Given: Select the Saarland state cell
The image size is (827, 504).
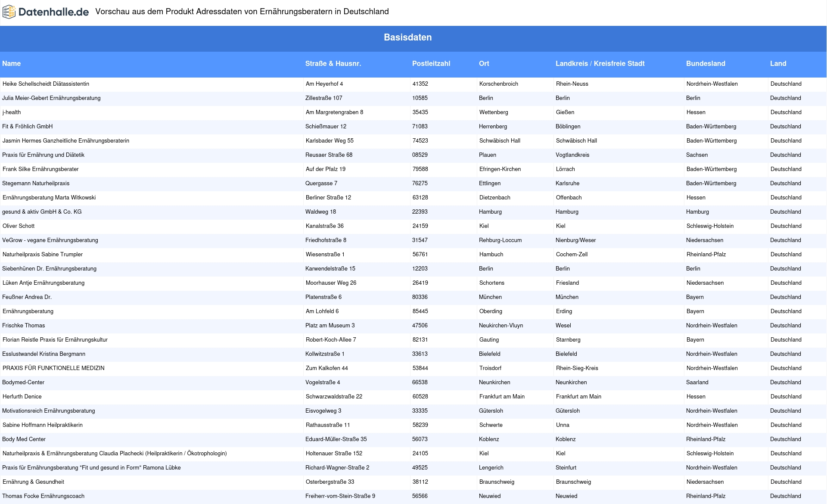Looking at the screenshot, I should pyautogui.click(x=697, y=383).
